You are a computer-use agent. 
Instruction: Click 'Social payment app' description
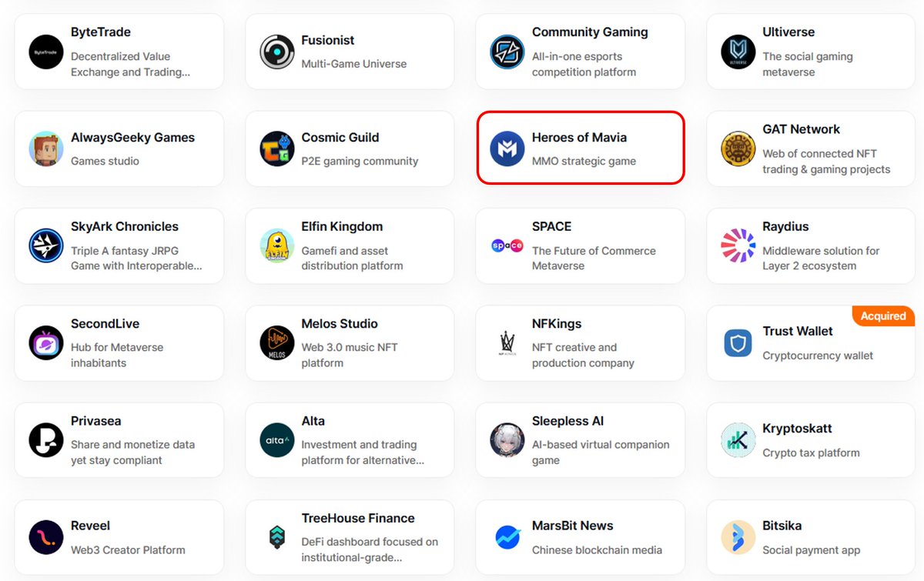(x=812, y=549)
